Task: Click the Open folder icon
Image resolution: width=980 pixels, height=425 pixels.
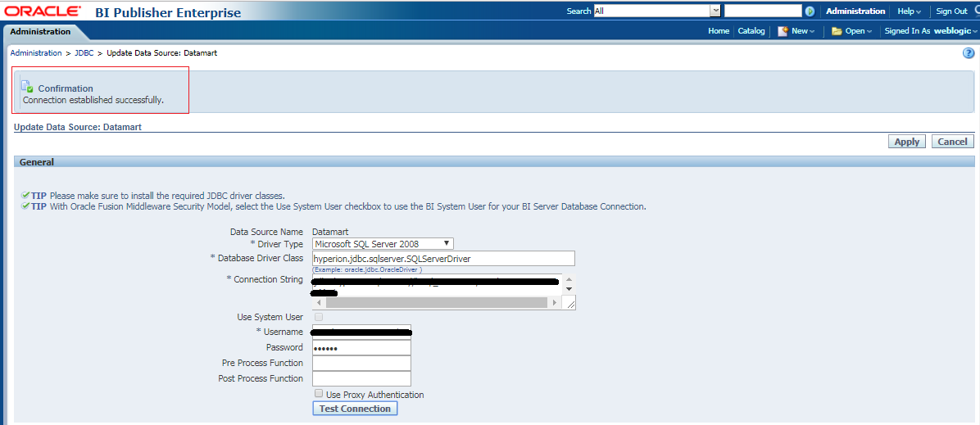Action: tap(837, 31)
